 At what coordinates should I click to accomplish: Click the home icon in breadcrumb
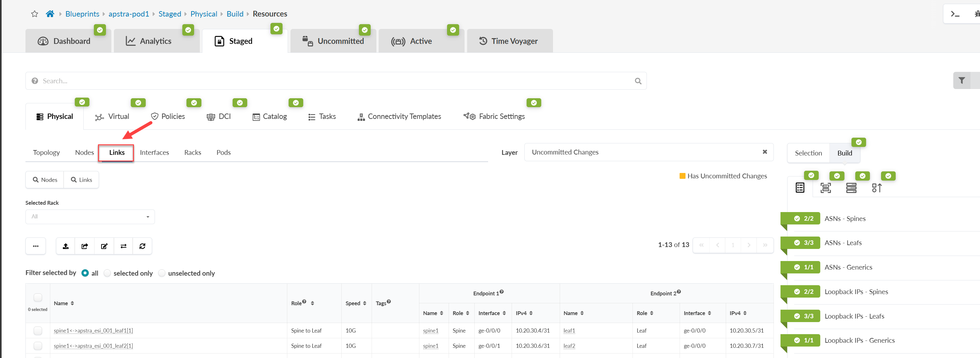point(50,14)
